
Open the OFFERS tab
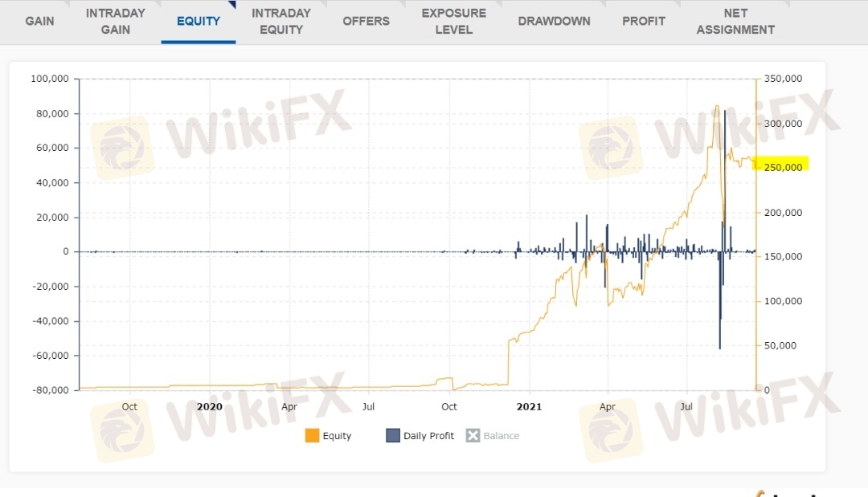tap(366, 21)
